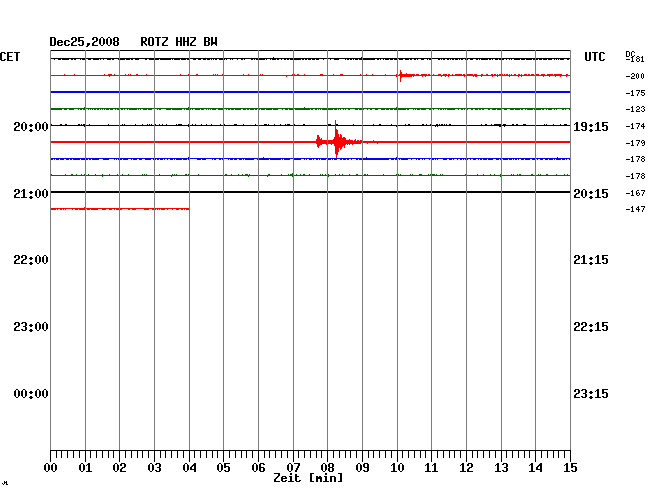This screenshot has height=494, width=650.
Task: Click the DC offset value -200
Action: pos(635,76)
